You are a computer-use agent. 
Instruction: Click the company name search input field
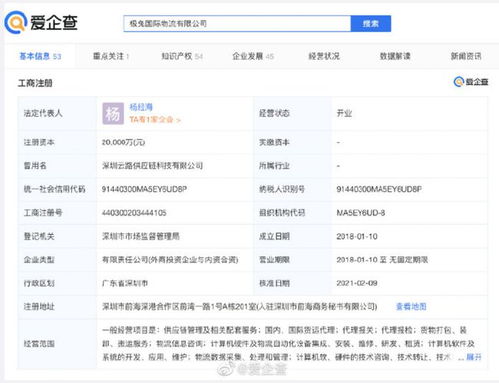(237, 24)
